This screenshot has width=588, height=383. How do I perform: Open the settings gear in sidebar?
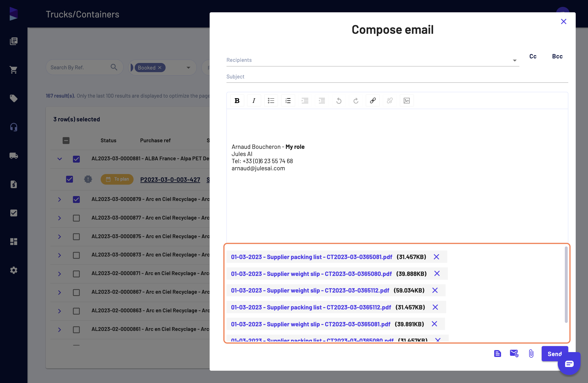(x=14, y=270)
